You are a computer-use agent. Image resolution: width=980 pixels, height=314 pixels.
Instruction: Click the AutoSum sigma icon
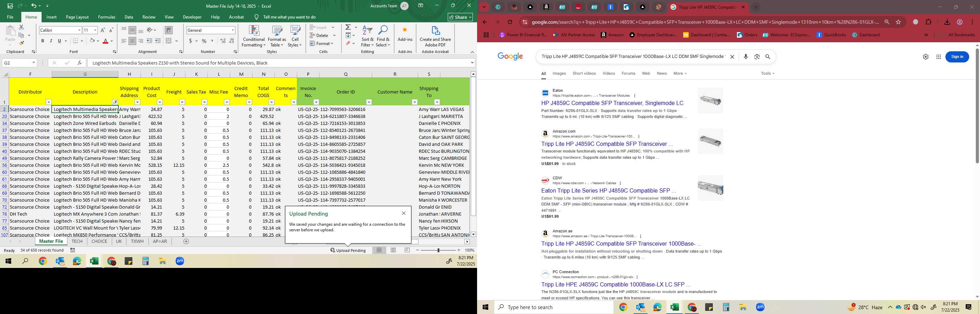tap(348, 27)
